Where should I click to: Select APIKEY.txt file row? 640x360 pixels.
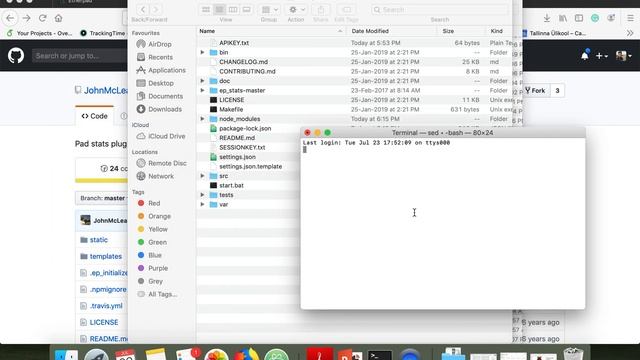(354, 43)
